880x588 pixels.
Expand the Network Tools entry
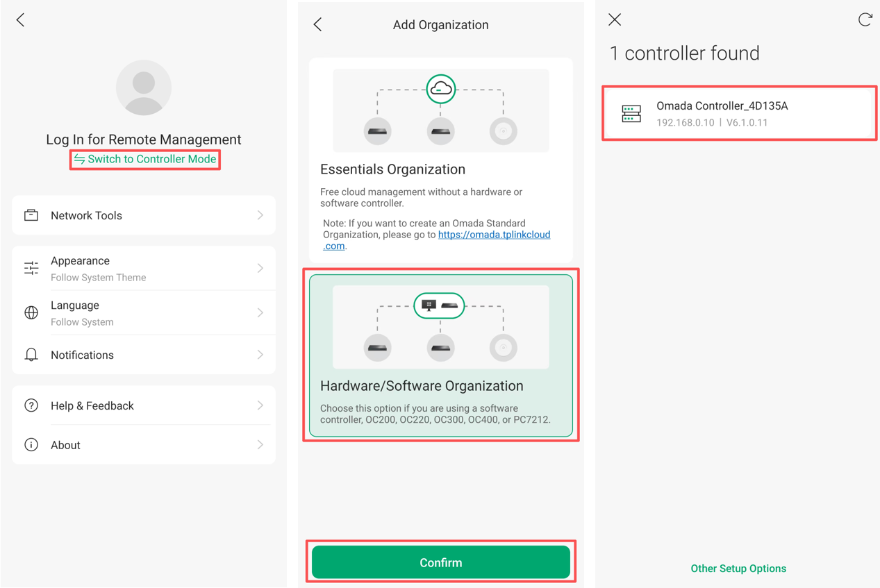point(260,215)
